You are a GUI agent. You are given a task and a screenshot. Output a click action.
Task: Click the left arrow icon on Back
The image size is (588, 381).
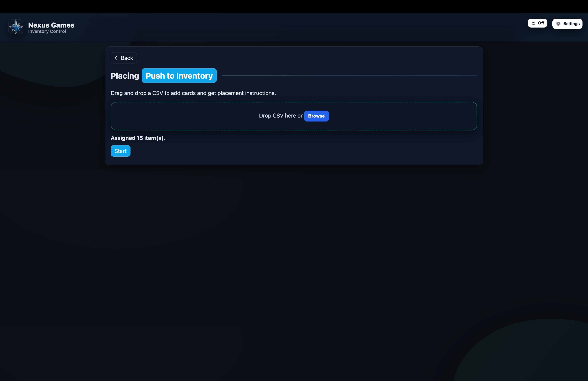click(117, 58)
